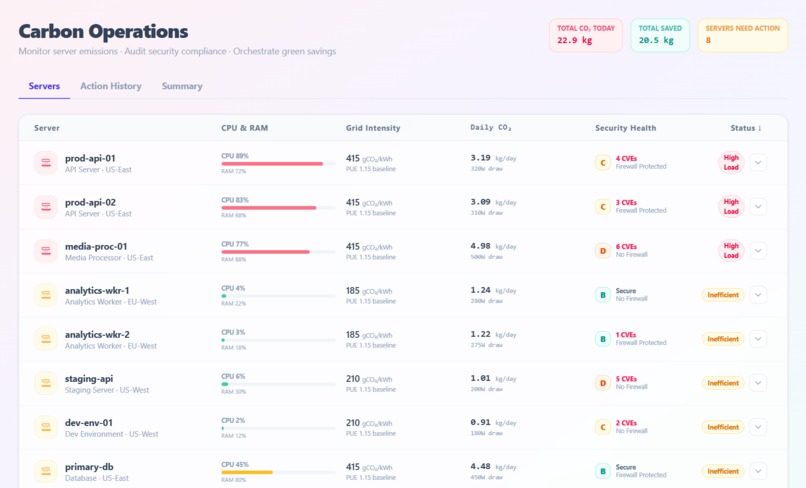
Task: Expand the prod-api-01 row chevron
Action: coord(758,163)
